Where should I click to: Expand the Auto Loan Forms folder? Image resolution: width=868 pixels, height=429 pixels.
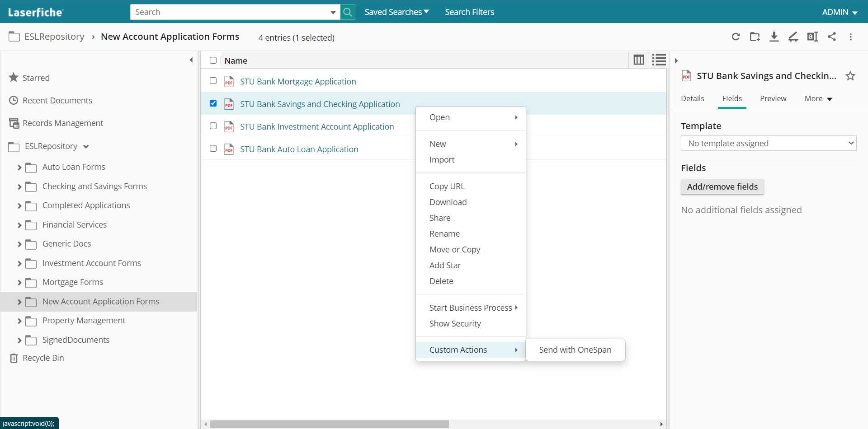click(19, 168)
